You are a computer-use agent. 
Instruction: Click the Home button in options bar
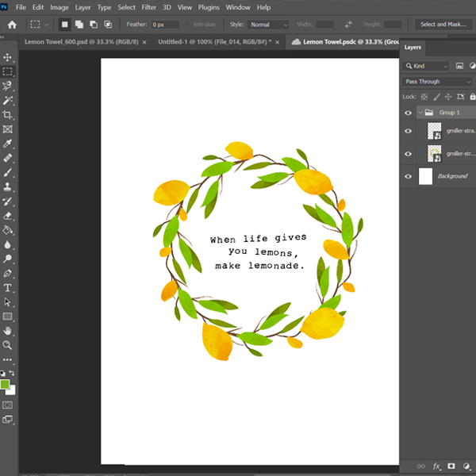click(x=12, y=25)
